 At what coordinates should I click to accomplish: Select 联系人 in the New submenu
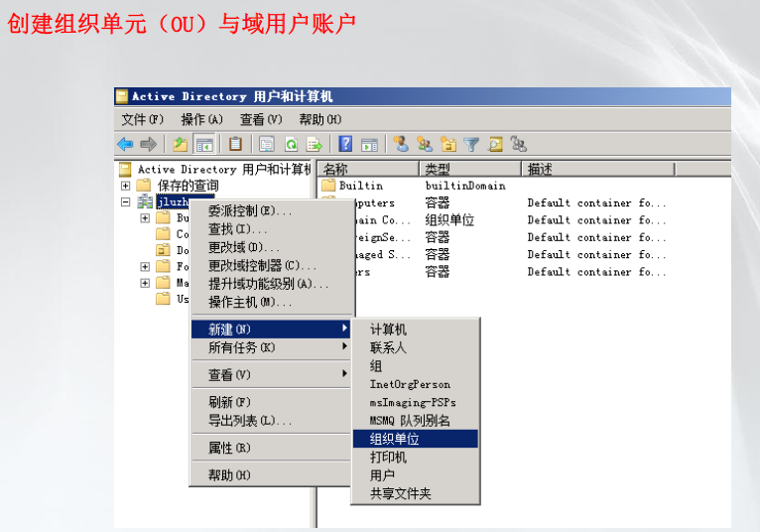click(416, 347)
